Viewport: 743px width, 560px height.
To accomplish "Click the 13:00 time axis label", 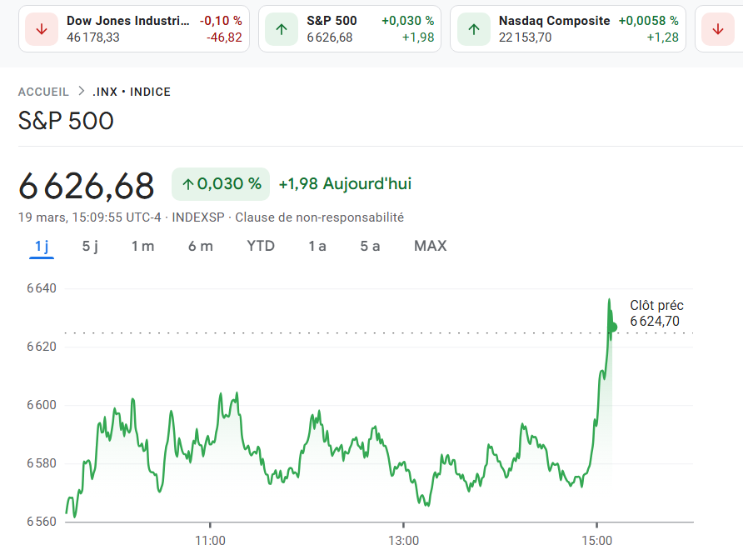I will 403,541.
